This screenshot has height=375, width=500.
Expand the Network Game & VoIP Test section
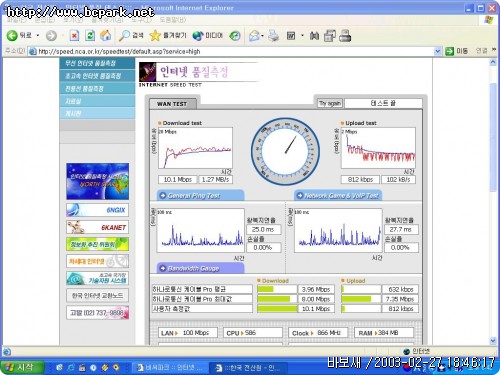point(338,196)
